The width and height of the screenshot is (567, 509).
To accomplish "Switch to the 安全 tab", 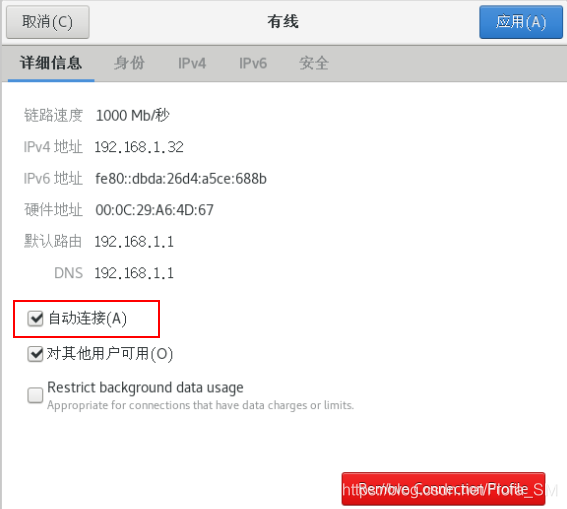I will pyautogui.click(x=314, y=63).
